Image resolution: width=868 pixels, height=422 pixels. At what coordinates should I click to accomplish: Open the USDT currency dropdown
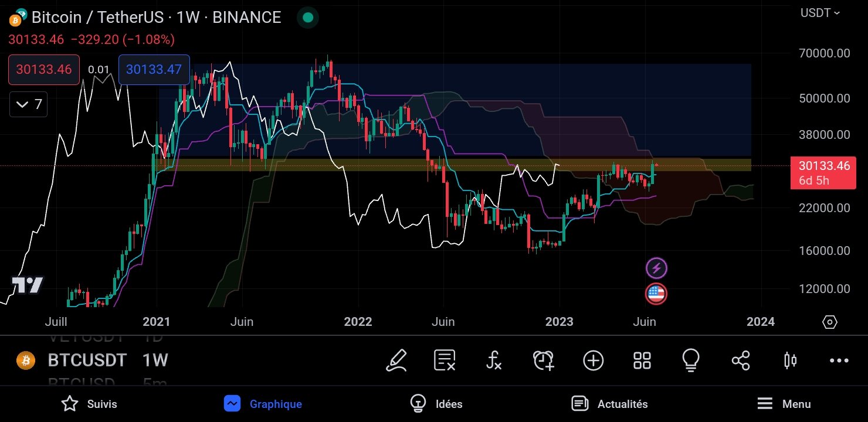click(x=820, y=12)
